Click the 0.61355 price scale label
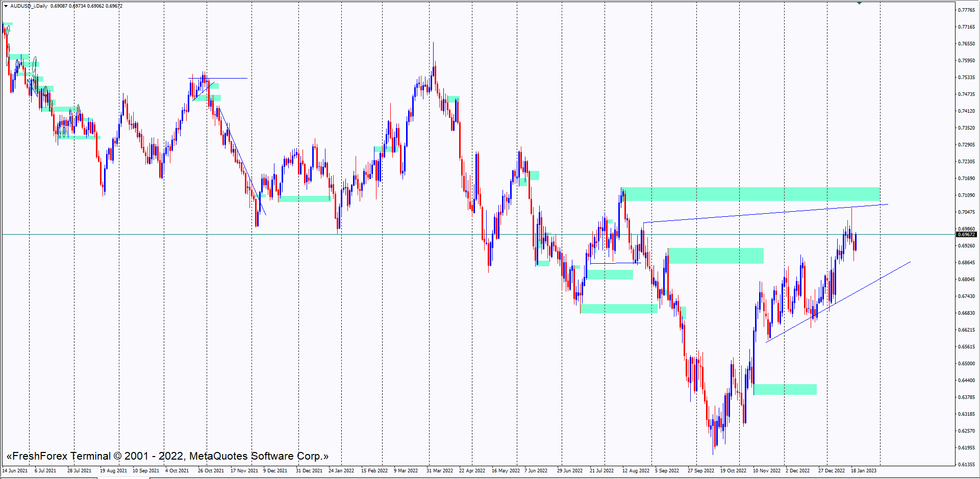Image resolution: width=980 pixels, height=479 pixels. click(x=966, y=465)
